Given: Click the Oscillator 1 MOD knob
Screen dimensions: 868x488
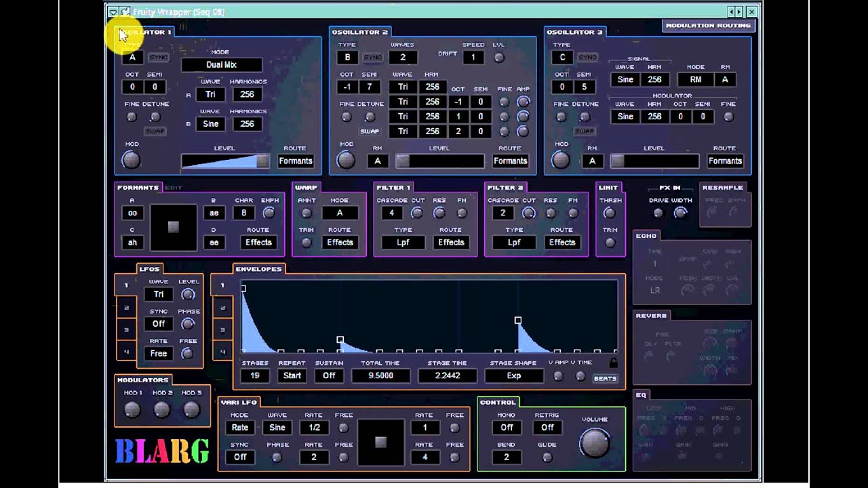Looking at the screenshot, I should (x=131, y=160).
